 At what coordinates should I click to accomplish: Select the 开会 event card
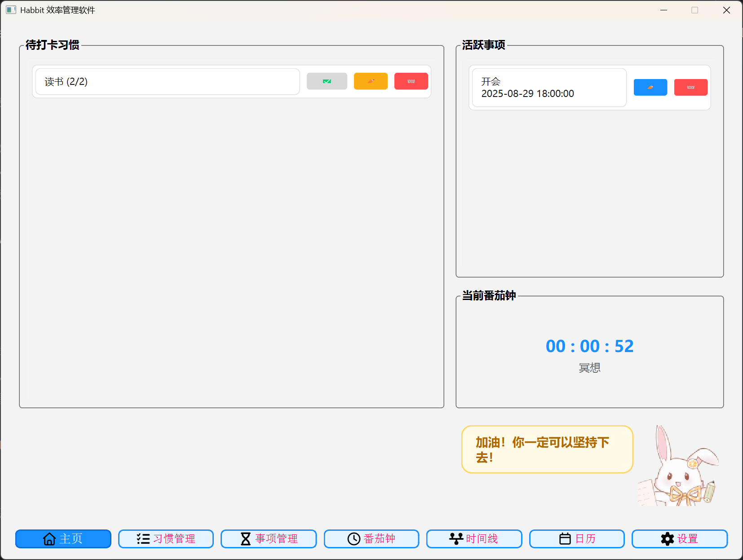point(548,87)
